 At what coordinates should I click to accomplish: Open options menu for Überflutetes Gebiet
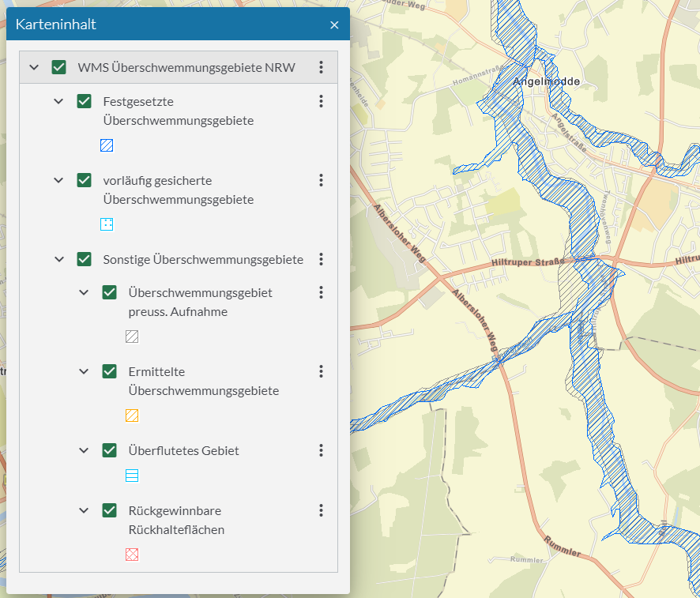coord(321,450)
